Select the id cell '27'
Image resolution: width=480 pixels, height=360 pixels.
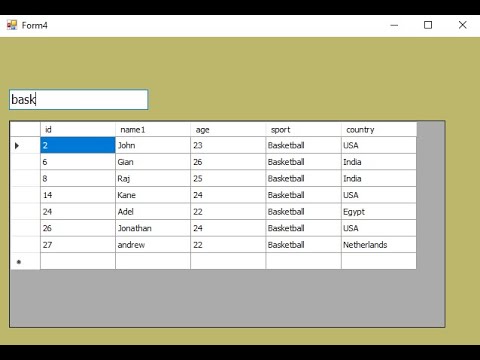tap(78, 245)
